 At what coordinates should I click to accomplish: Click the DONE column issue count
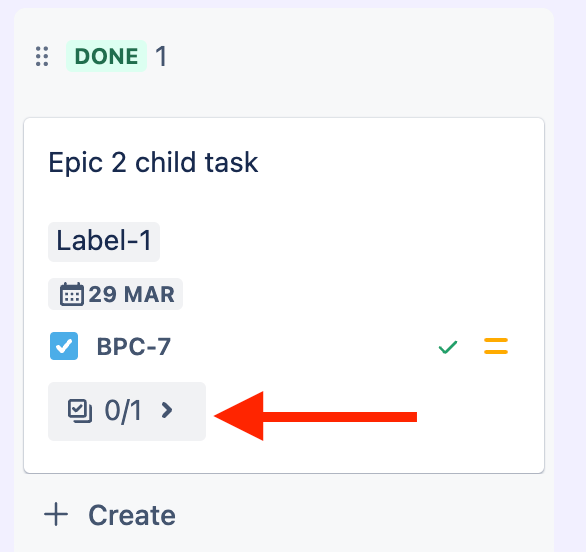[161, 56]
